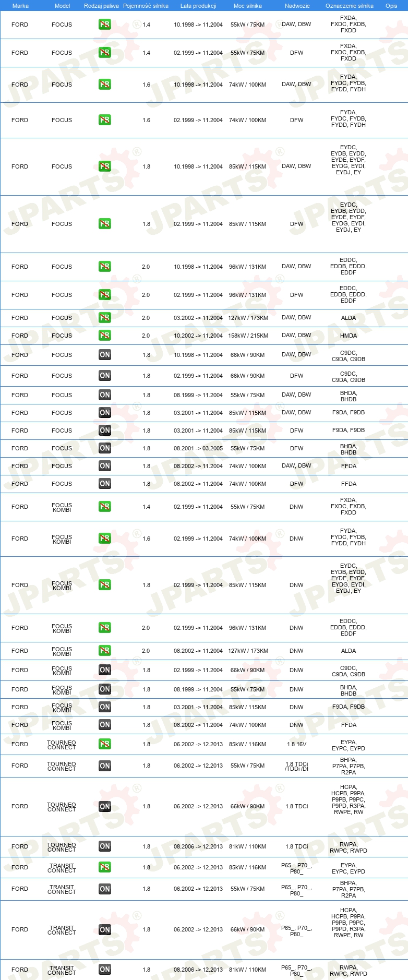Select EYPA, EYPC, EYPD in the Tourneo Connect row
This screenshot has width=408, height=980.
(x=349, y=745)
